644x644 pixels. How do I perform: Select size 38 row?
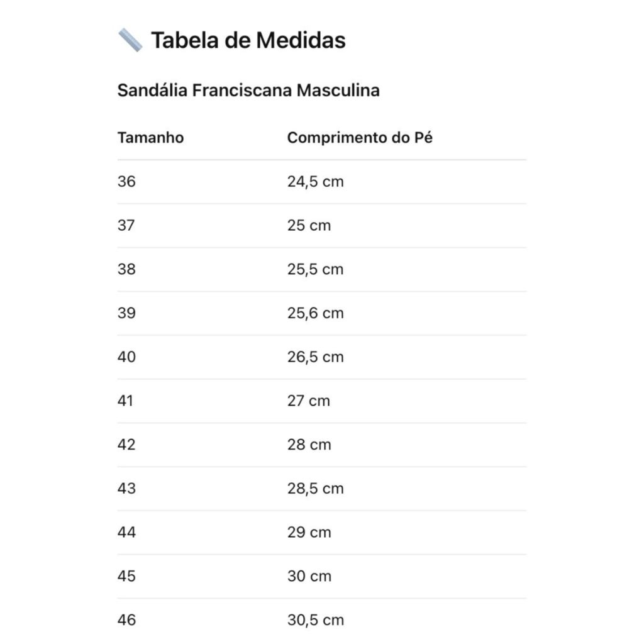[x=126, y=269]
